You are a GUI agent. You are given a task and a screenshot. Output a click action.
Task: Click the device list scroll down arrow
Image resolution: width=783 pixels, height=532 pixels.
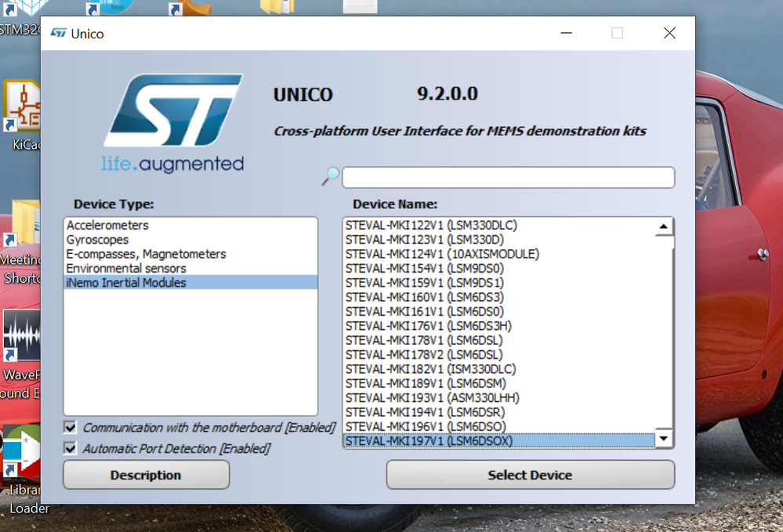click(663, 439)
